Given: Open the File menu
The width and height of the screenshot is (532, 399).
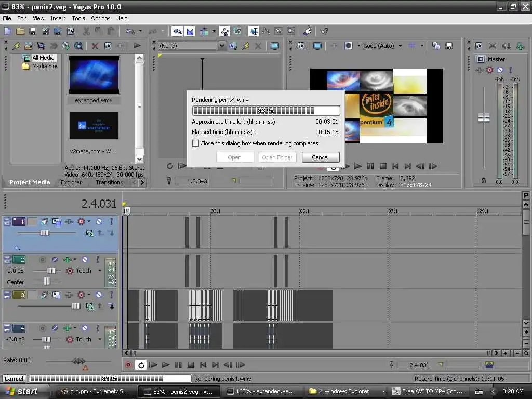Looking at the screenshot, I should pos(7,18).
